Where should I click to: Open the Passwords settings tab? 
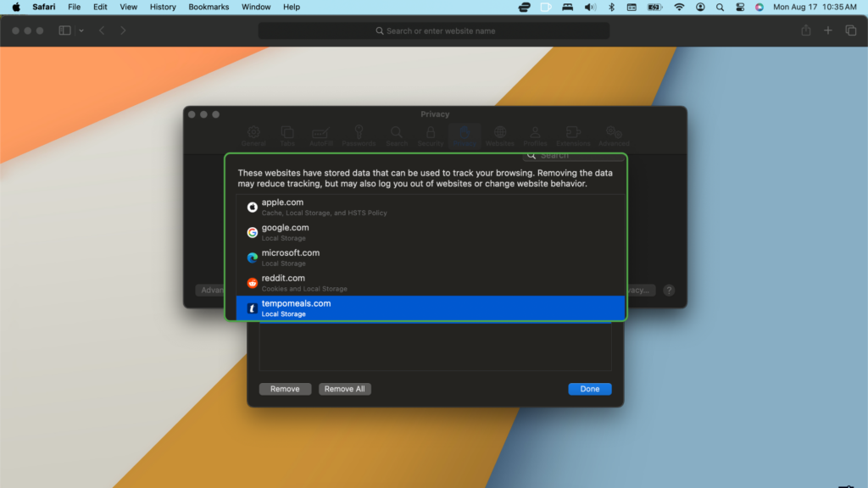359,136
